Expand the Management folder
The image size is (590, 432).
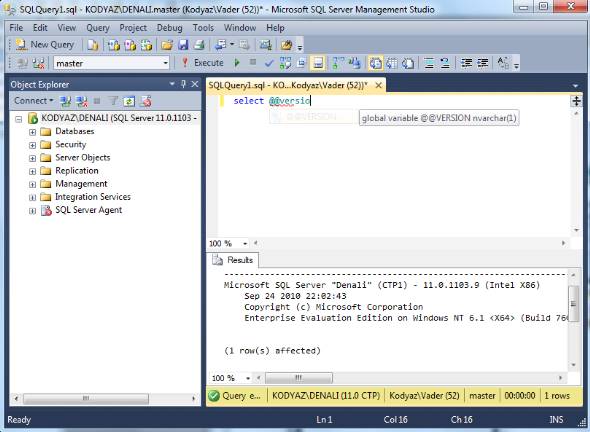pyautogui.click(x=32, y=184)
